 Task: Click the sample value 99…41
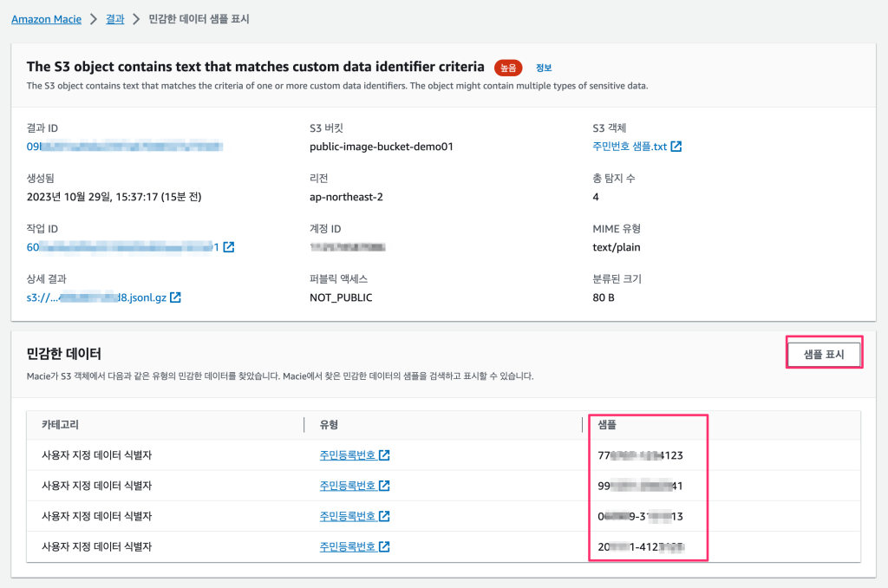coord(641,486)
